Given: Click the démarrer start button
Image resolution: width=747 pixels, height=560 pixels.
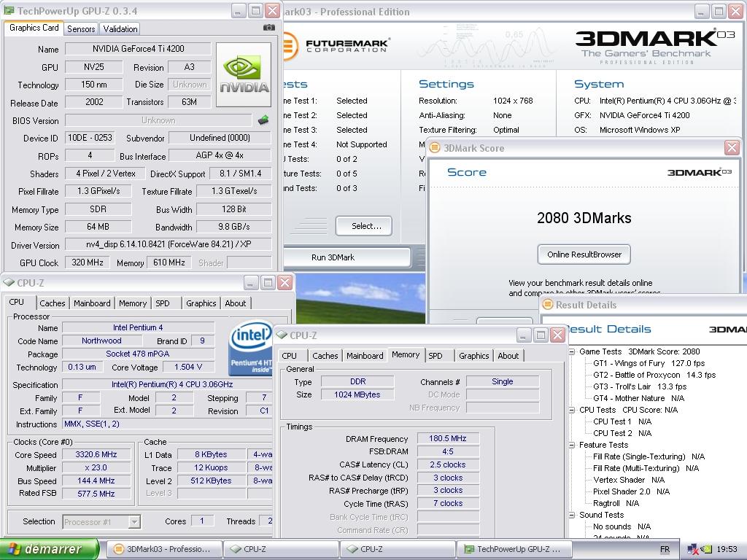Looking at the screenshot, I should pyautogui.click(x=49, y=549).
